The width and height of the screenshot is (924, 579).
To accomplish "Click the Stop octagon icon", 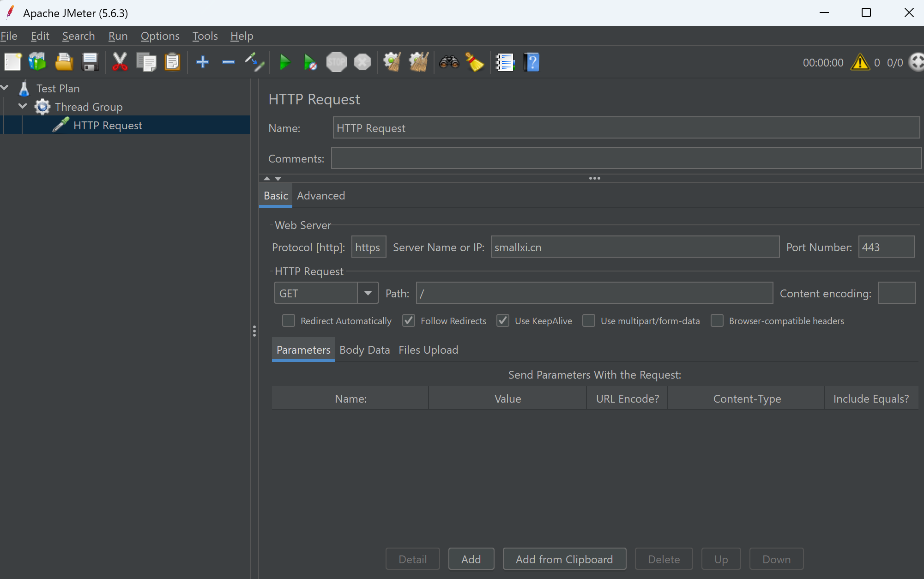I will tap(336, 62).
